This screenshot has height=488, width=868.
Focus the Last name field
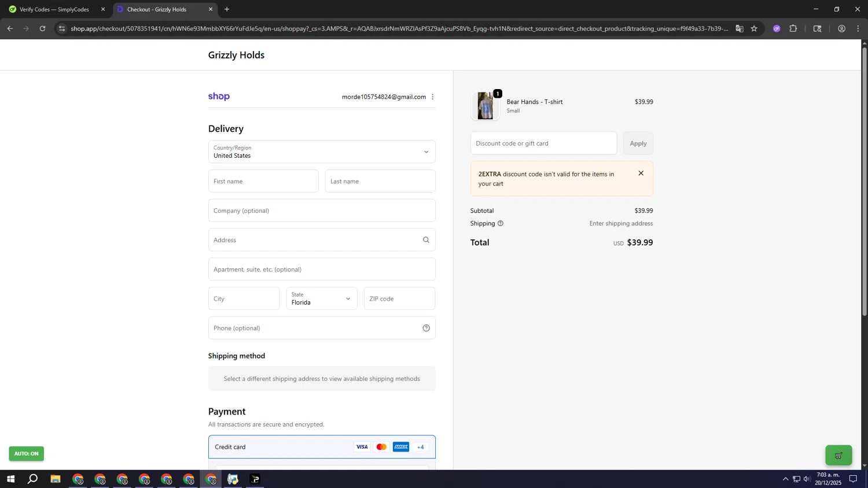pyautogui.click(x=380, y=181)
